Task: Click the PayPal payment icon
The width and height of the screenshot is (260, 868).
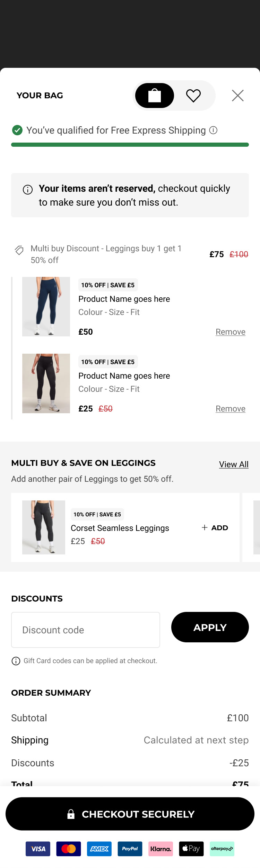Action: [130, 849]
